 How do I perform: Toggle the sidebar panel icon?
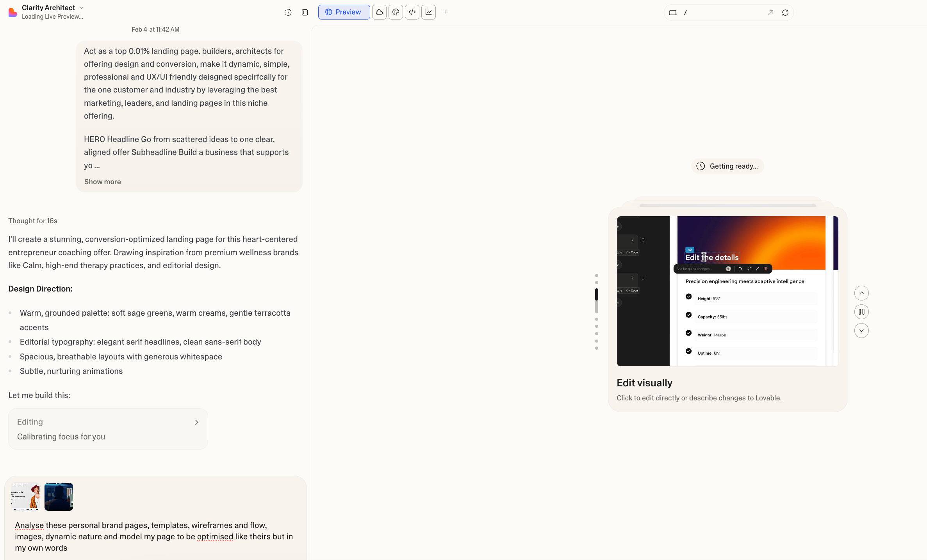305,12
